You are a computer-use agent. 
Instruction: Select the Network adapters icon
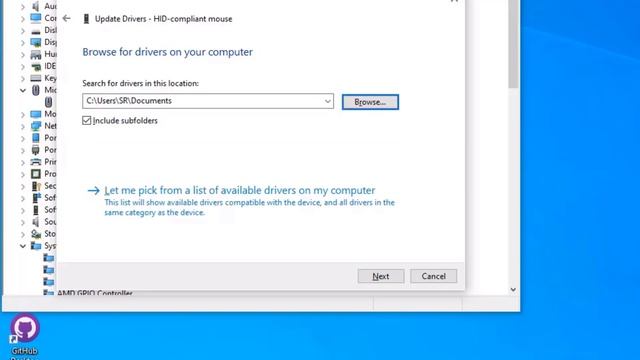[36, 126]
